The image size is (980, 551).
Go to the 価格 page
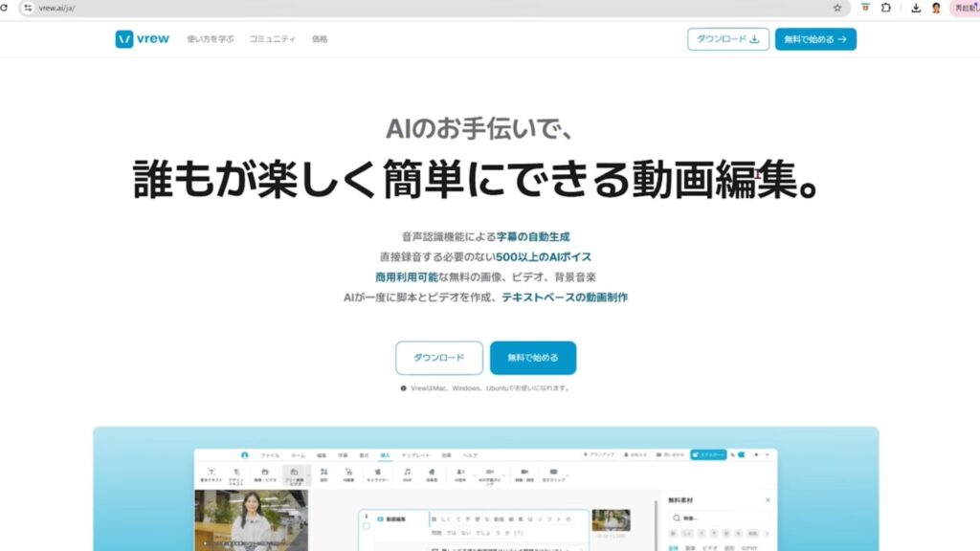coord(320,39)
